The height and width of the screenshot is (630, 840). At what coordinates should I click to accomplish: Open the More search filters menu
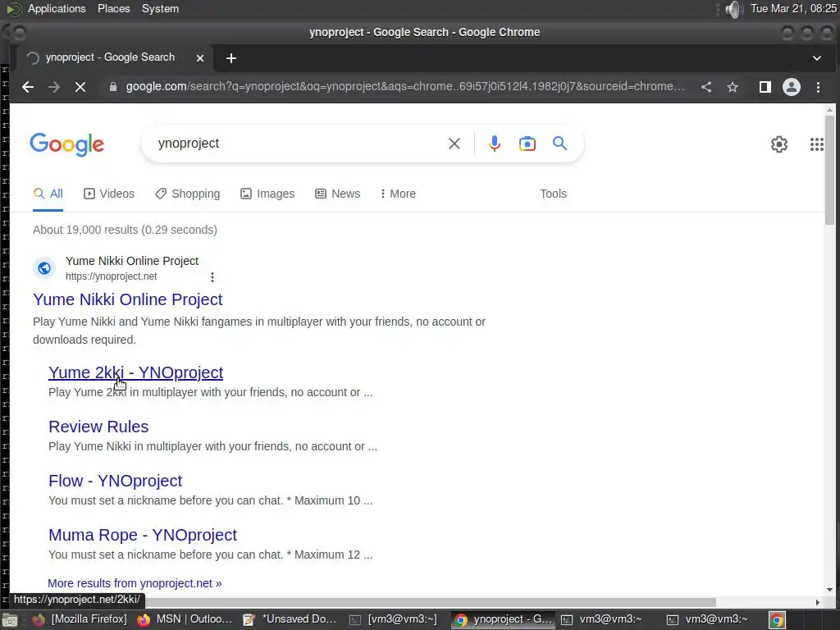coord(398,194)
